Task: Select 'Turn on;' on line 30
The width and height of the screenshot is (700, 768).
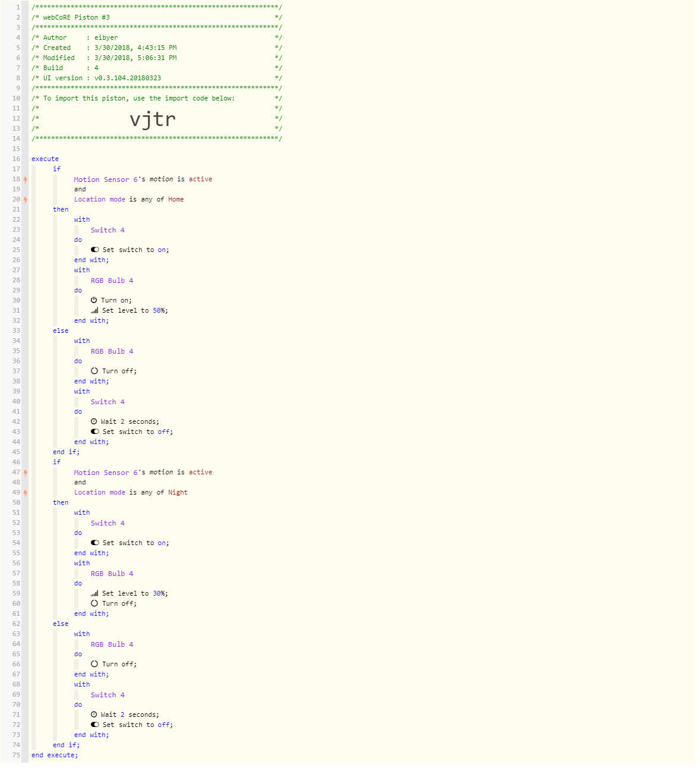Action: (116, 301)
